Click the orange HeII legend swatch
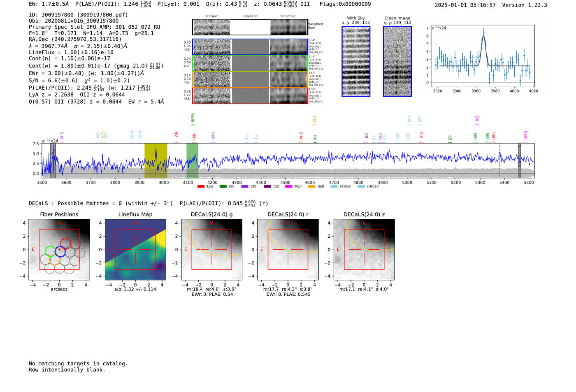This screenshot has width=576, height=392. (311, 186)
